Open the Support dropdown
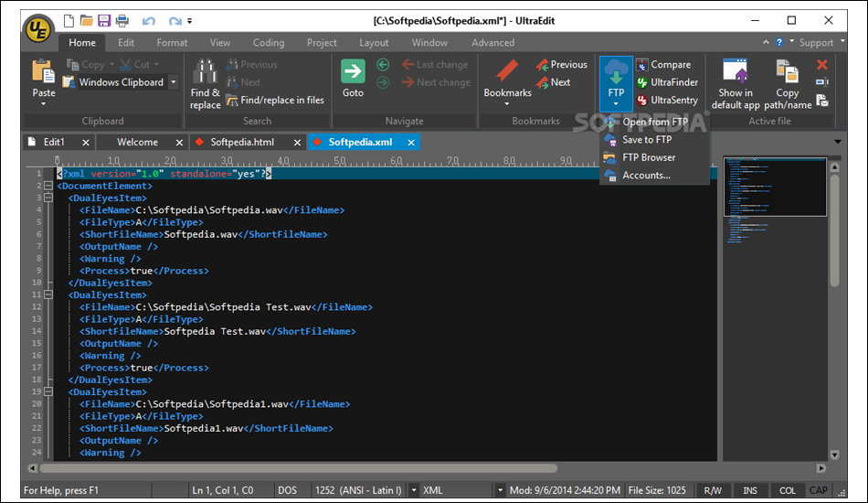The height and width of the screenshot is (503, 868). tap(821, 43)
